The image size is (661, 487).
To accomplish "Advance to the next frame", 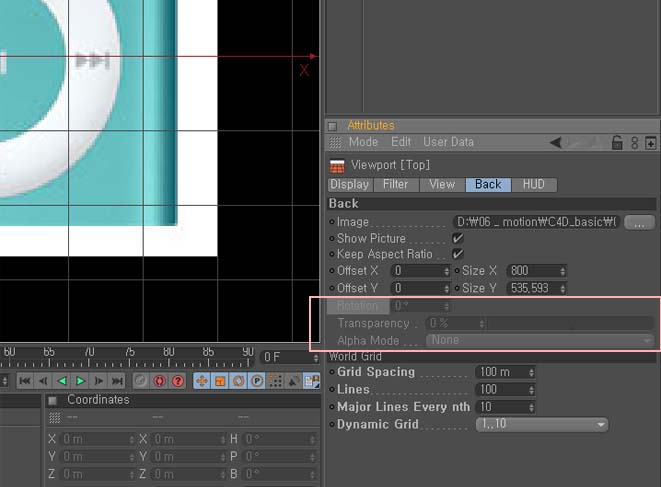I will pos(99,381).
